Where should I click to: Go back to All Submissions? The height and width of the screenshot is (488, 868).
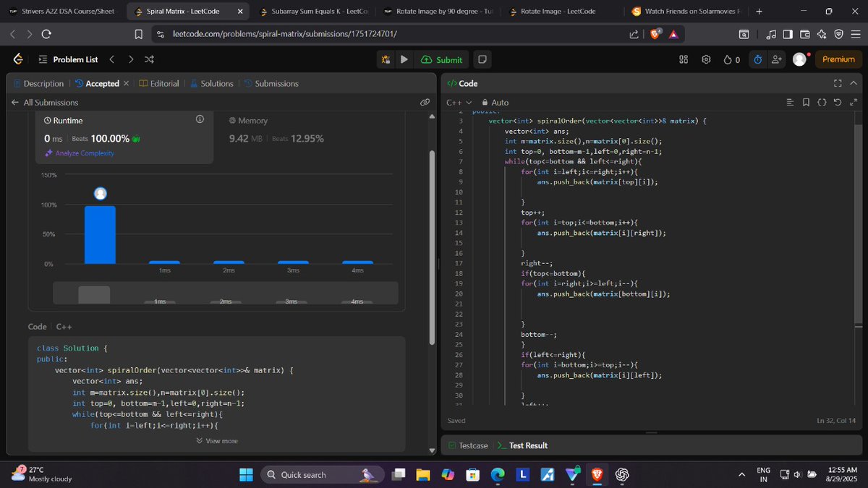point(45,103)
